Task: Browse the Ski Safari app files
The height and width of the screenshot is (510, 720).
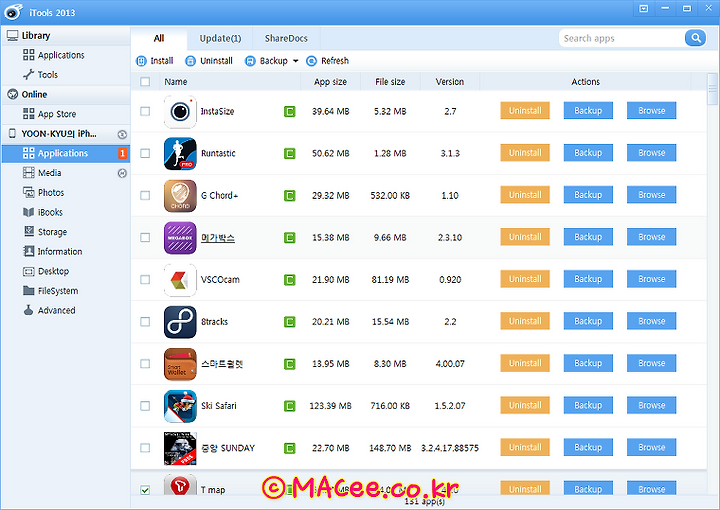Action: point(652,405)
